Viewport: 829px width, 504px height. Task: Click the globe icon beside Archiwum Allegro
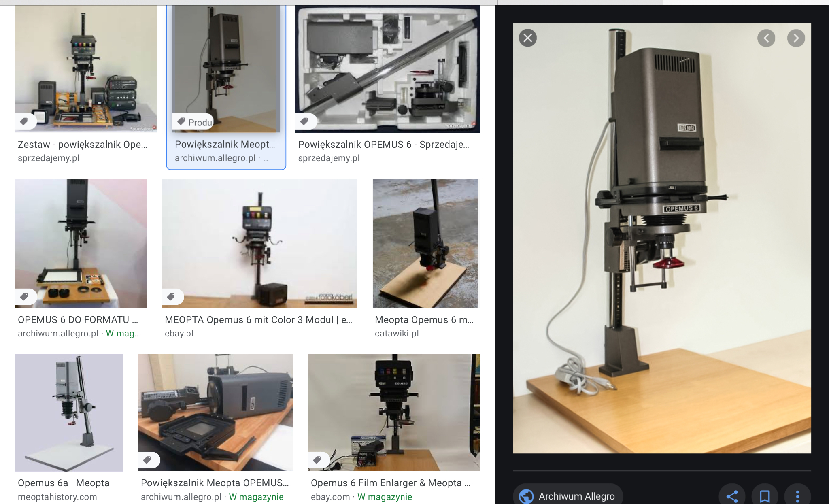[x=526, y=496]
